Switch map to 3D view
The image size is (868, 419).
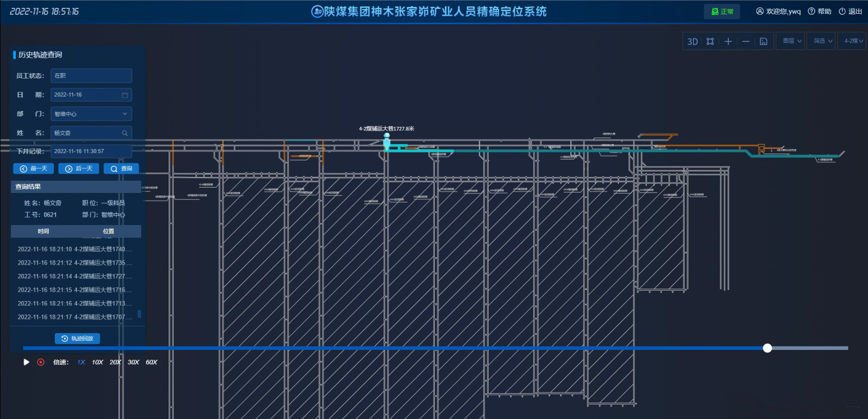click(x=692, y=41)
